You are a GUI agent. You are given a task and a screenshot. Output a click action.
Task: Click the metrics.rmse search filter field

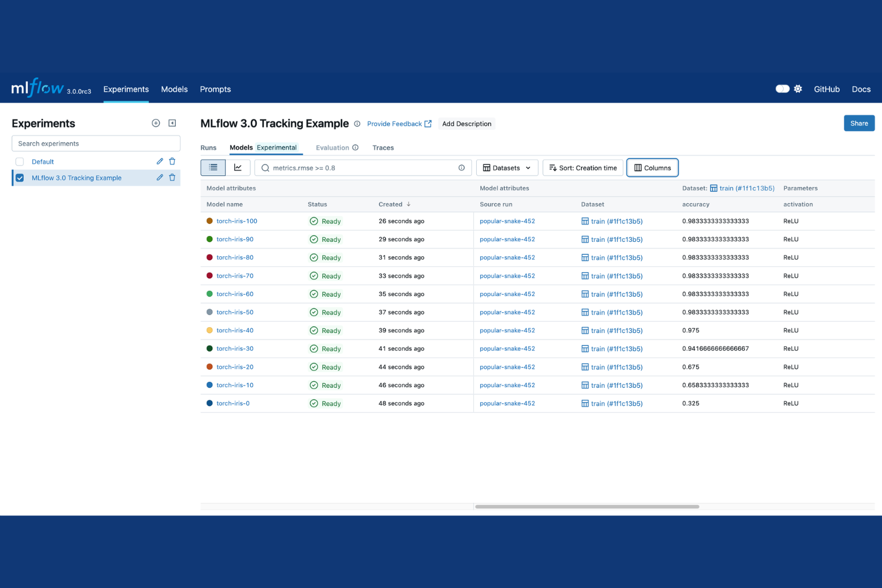pyautogui.click(x=363, y=168)
